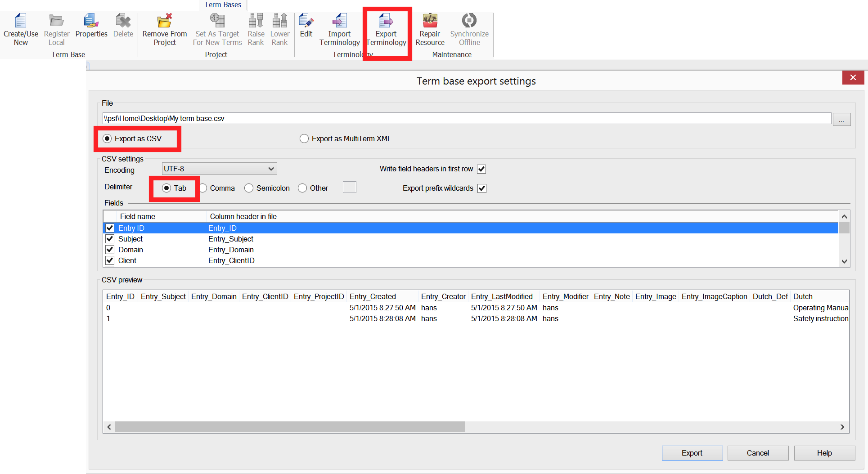Select Export as MultiTerm XML option
Viewport: 868px width, 474px height.
pos(305,139)
